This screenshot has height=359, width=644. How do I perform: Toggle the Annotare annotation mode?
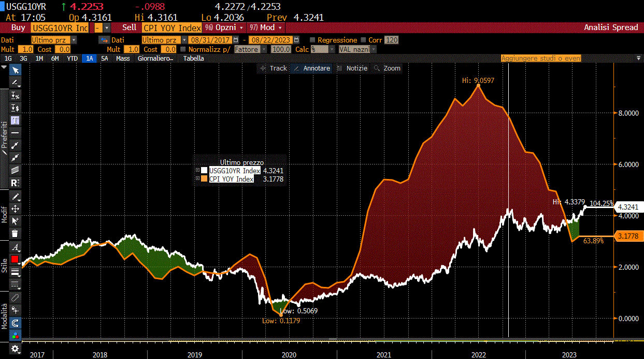point(311,68)
